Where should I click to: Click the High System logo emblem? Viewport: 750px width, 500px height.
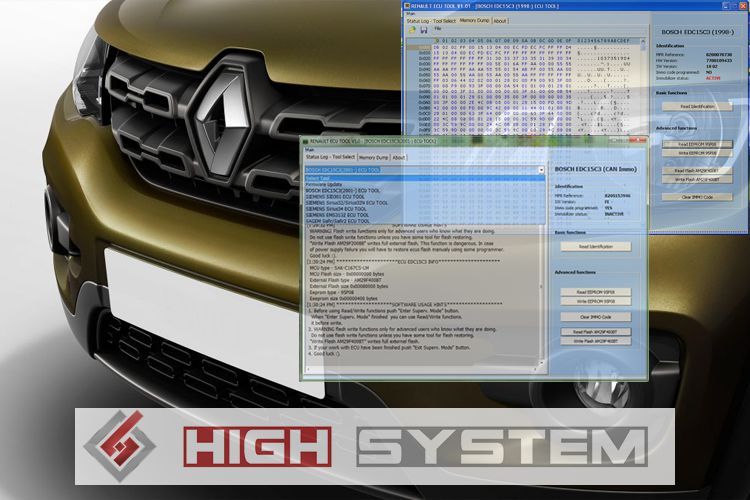(x=120, y=445)
